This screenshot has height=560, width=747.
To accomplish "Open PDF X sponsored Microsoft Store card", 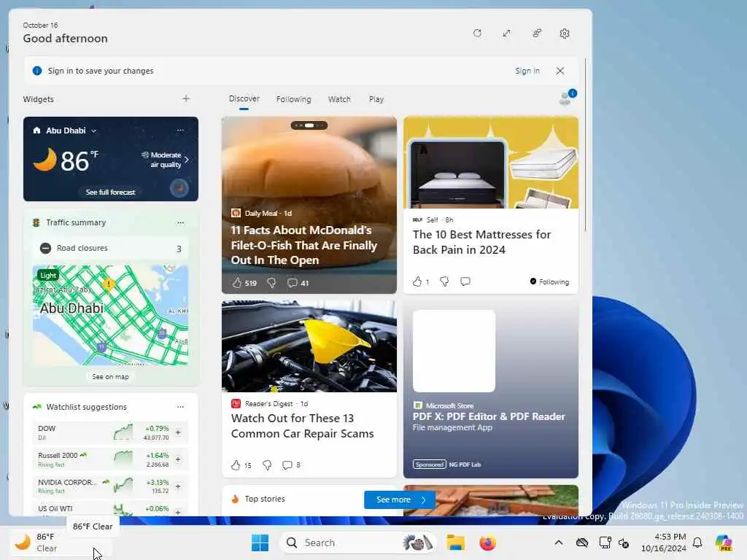I will click(x=491, y=389).
